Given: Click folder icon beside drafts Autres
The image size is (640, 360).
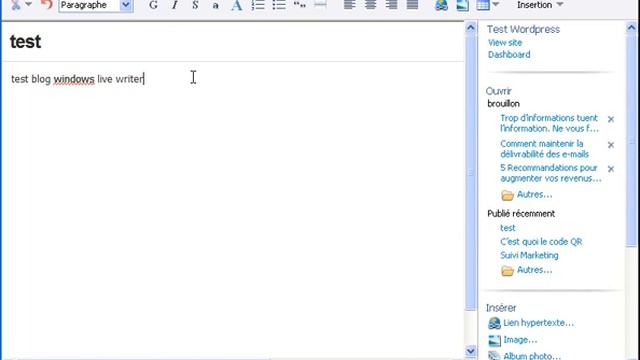Looking at the screenshot, I should point(507,196).
